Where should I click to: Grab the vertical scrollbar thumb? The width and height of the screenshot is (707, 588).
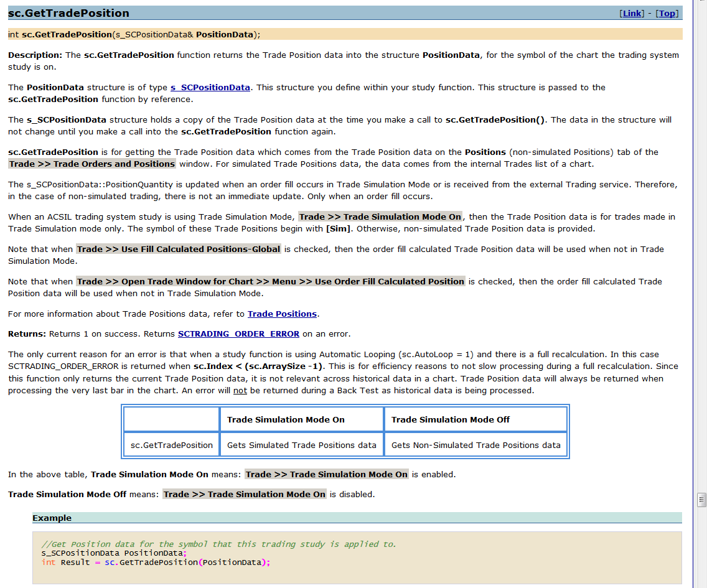[701, 500]
